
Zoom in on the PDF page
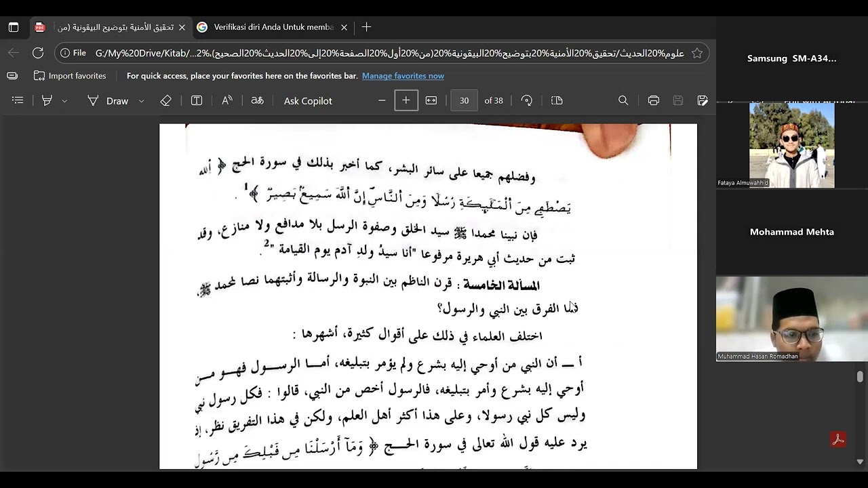[406, 100]
